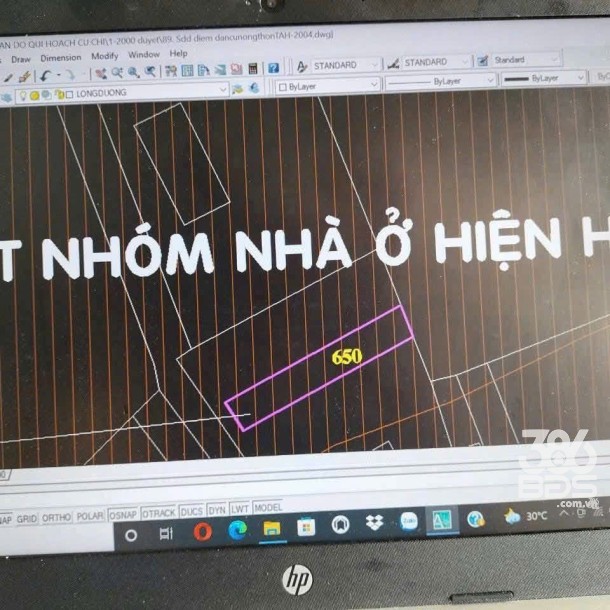610x610 pixels.
Task: Open the DesignCenter icon
Action: click(188, 70)
